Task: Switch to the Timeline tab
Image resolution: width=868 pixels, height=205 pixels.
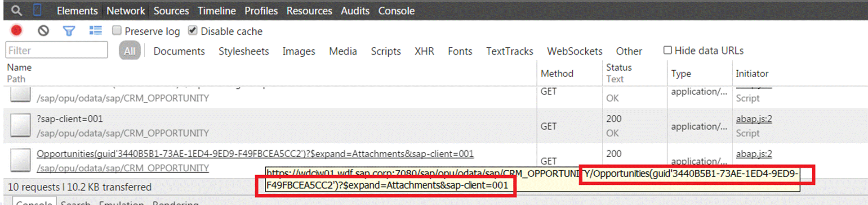Action: pos(217,10)
